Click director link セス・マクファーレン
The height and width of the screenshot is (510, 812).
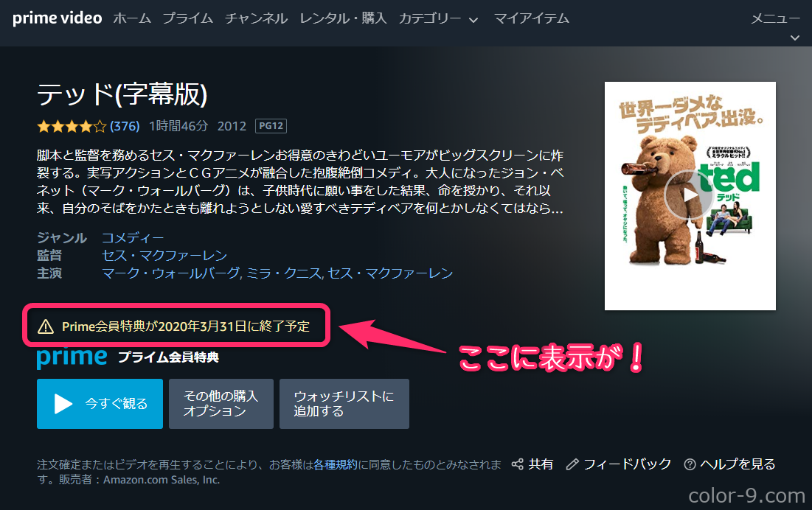click(164, 256)
